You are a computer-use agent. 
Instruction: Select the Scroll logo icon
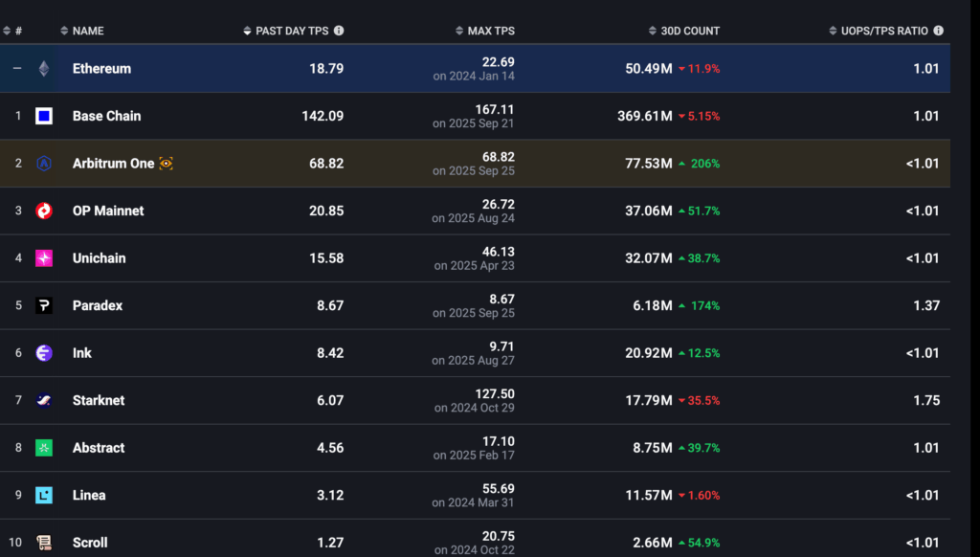click(46, 543)
